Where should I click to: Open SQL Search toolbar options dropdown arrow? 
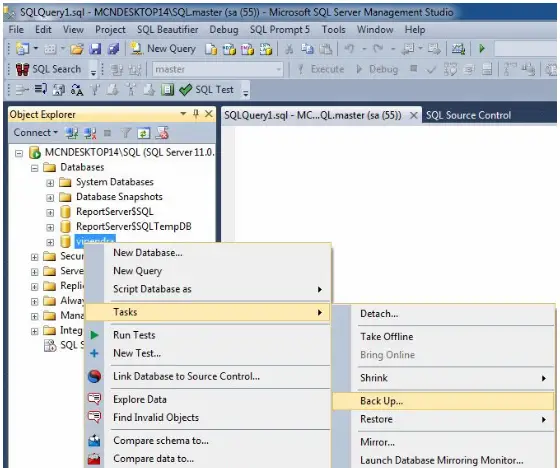pyautogui.click(x=94, y=73)
